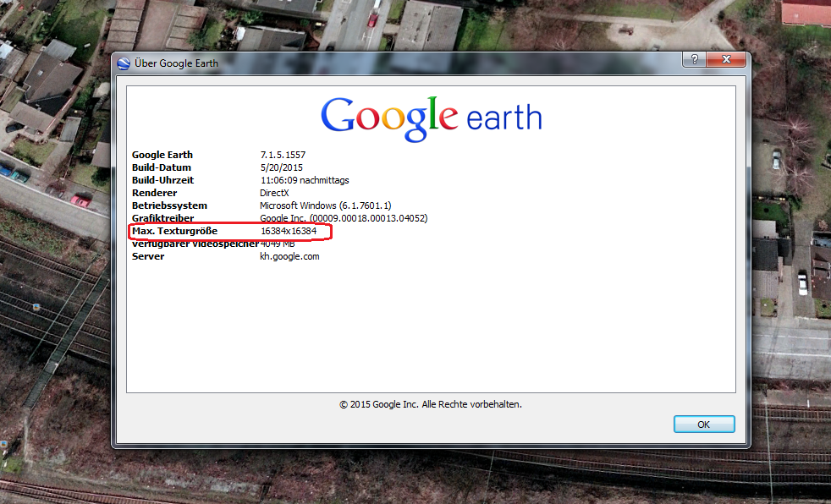
Task: Click the Max. Texturgröße label
Action: [x=175, y=231]
